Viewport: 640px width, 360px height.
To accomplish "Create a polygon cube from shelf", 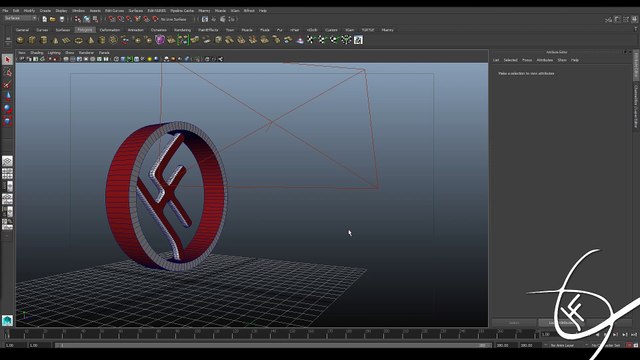I will [x=31, y=40].
